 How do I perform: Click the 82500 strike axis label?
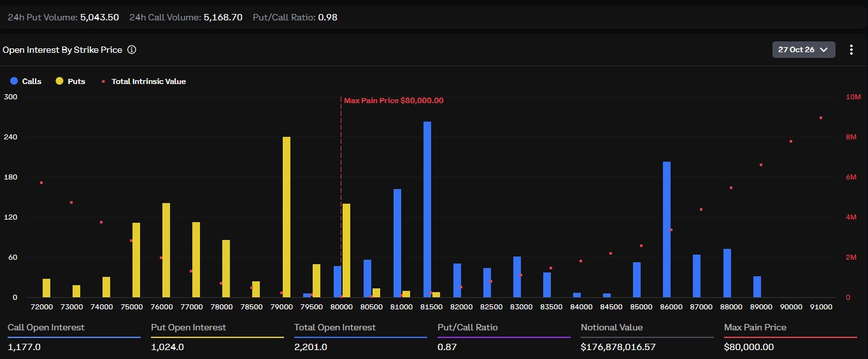pos(491,307)
